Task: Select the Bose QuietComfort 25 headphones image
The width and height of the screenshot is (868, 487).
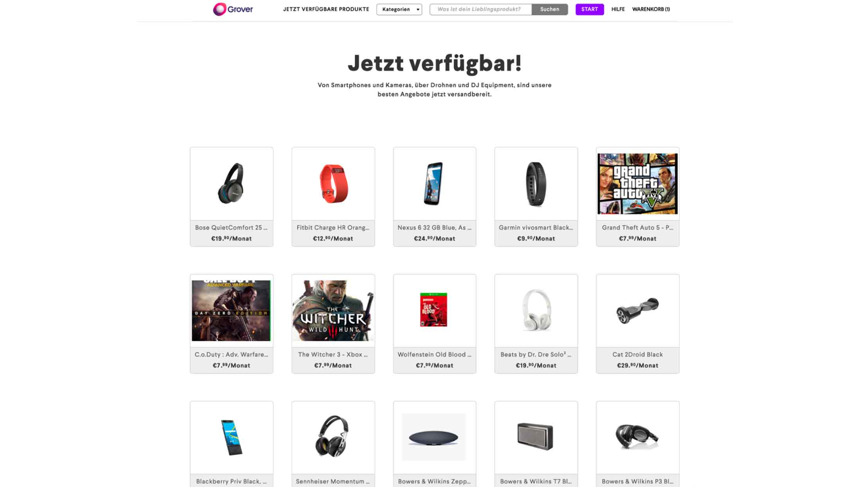Action: click(x=231, y=184)
